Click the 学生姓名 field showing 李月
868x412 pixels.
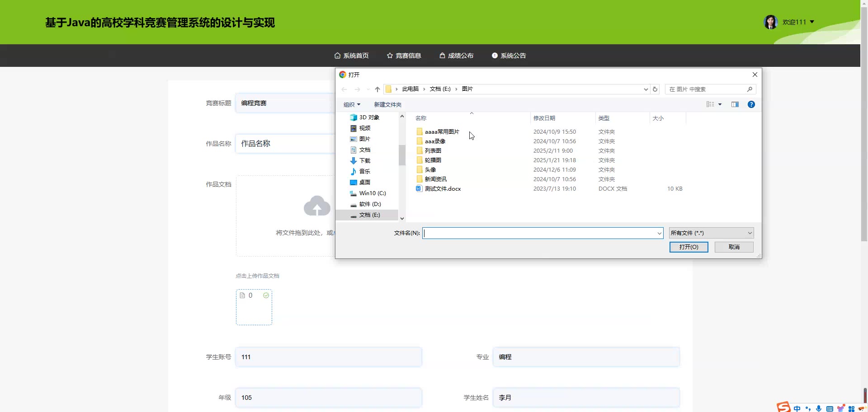[586, 398]
